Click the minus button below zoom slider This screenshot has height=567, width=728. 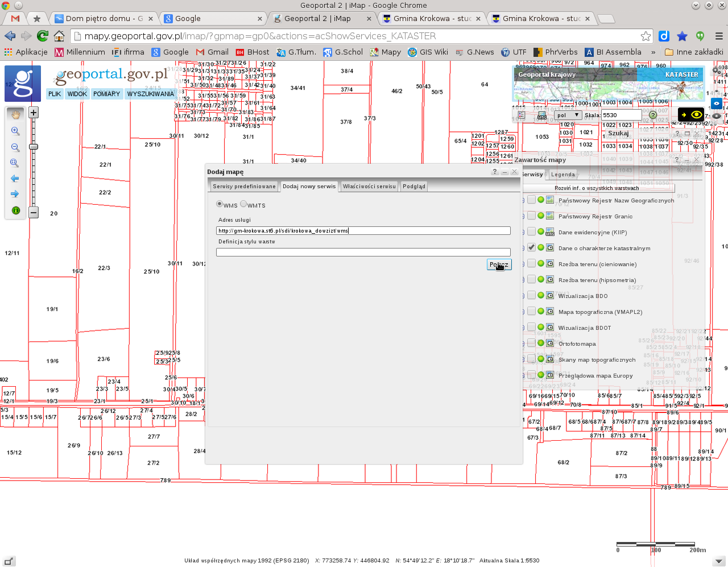point(34,213)
